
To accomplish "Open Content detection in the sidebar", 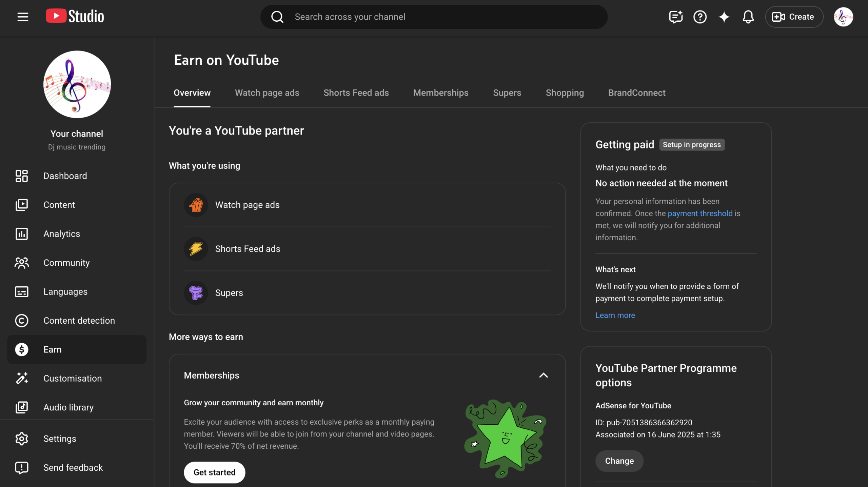I will [79, 321].
